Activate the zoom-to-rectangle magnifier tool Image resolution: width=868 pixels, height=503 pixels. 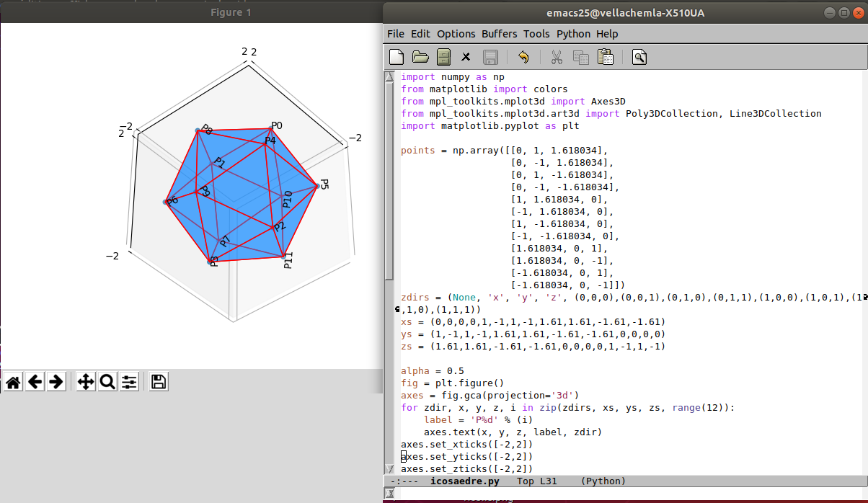(x=107, y=382)
